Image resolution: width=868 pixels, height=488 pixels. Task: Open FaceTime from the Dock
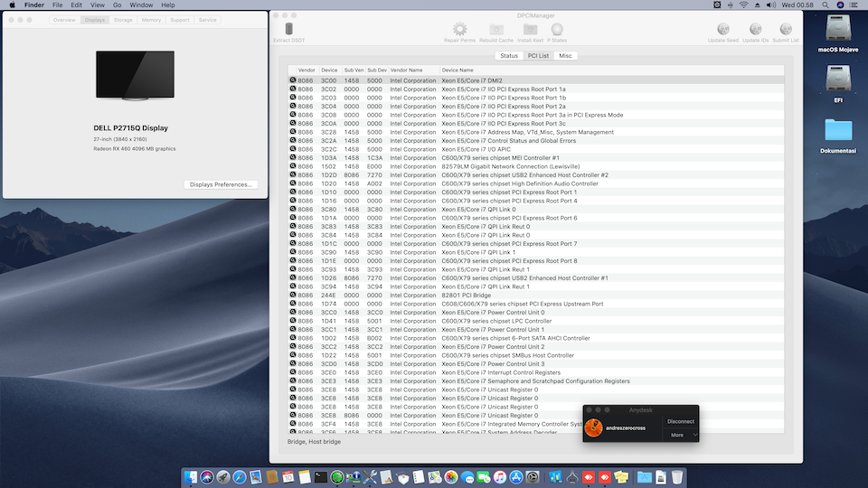point(483,477)
